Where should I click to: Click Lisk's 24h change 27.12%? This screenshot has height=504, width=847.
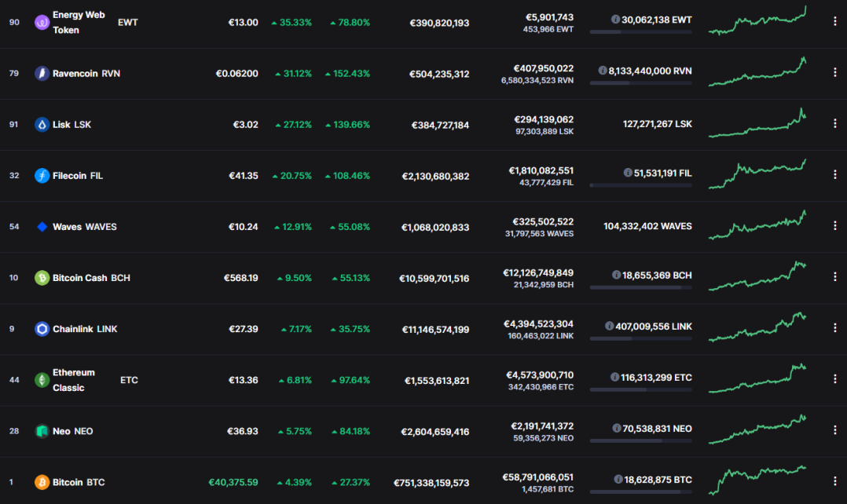pos(293,125)
